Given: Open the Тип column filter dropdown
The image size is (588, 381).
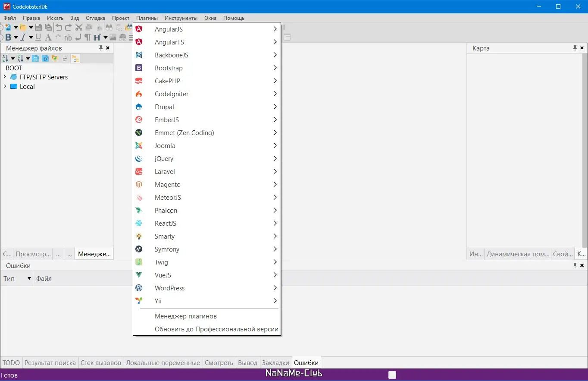Looking at the screenshot, I should (29, 278).
